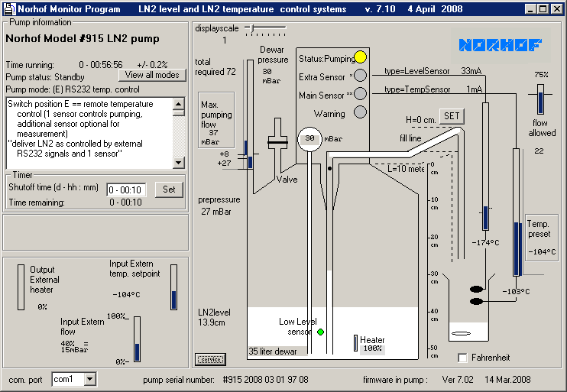Click the -104°C extern temp setpoint value

click(126, 295)
